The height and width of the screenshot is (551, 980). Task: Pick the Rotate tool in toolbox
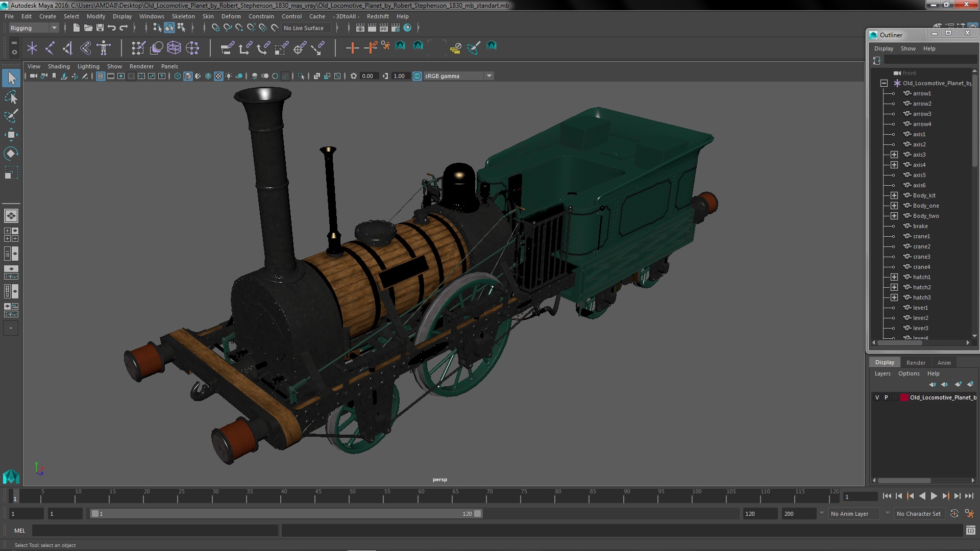[11, 154]
